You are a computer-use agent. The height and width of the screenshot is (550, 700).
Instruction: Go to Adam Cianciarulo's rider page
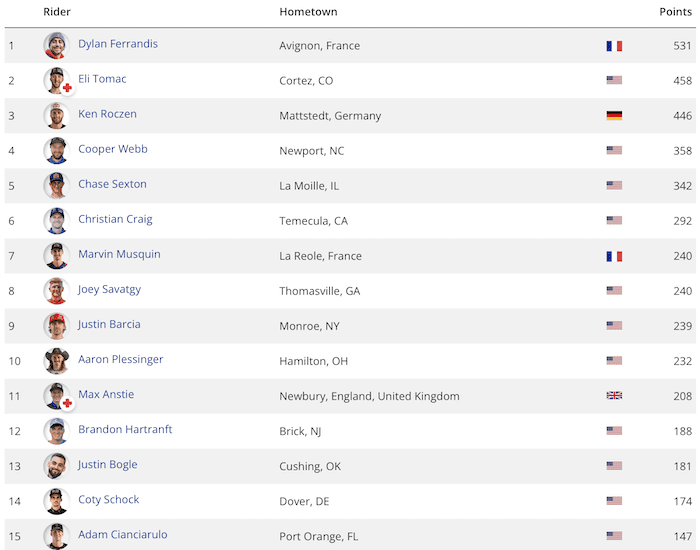tap(123, 534)
